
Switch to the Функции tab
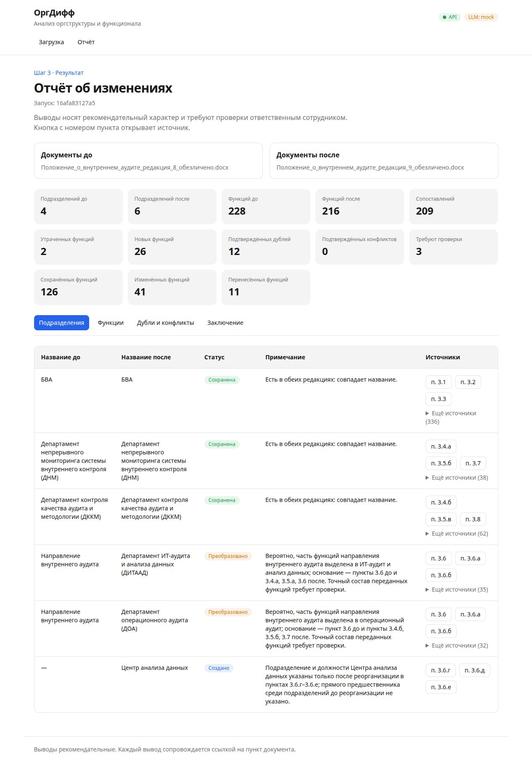pos(111,323)
